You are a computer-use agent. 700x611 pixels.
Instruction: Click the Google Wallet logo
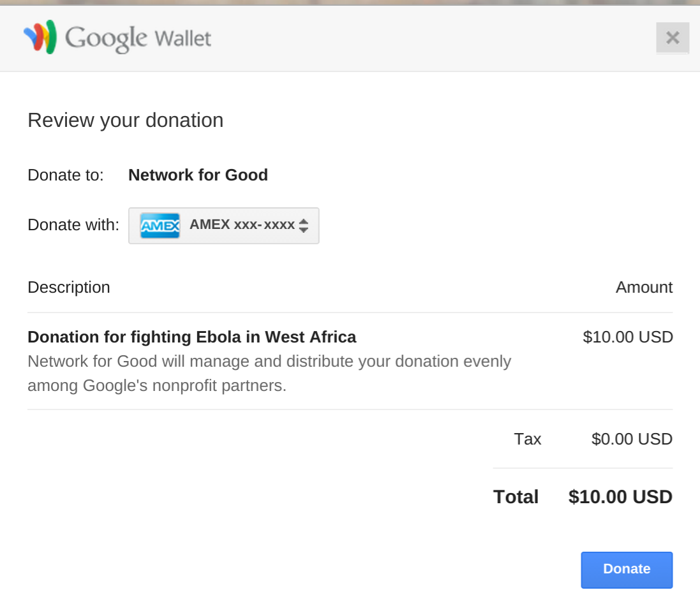[x=118, y=38]
